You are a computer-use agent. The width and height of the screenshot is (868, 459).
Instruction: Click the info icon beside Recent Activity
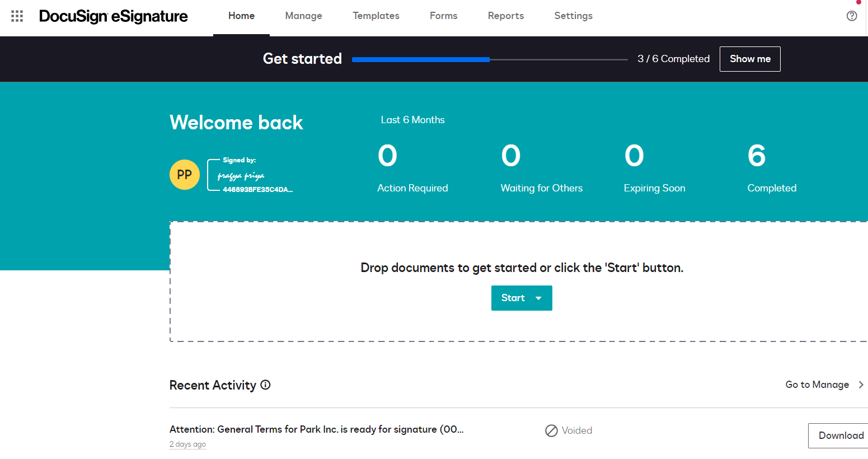(265, 385)
